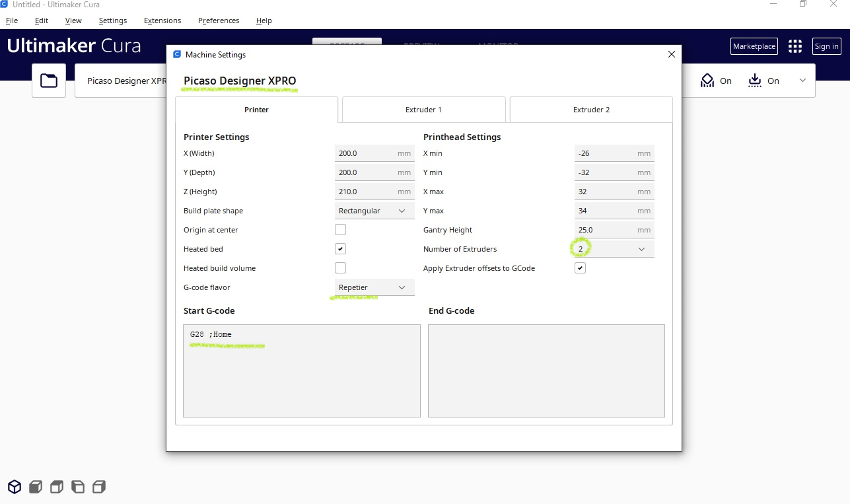
Task: Click the X max input field
Action: [614, 192]
